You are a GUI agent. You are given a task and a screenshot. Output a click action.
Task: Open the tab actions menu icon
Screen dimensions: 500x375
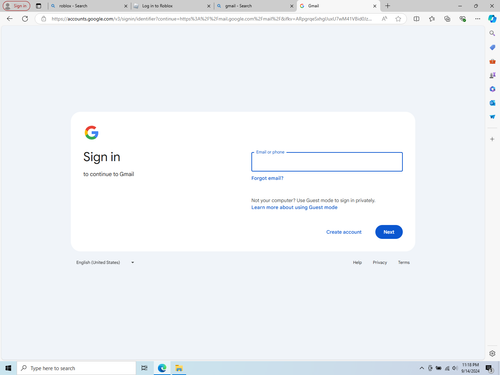coord(39,6)
